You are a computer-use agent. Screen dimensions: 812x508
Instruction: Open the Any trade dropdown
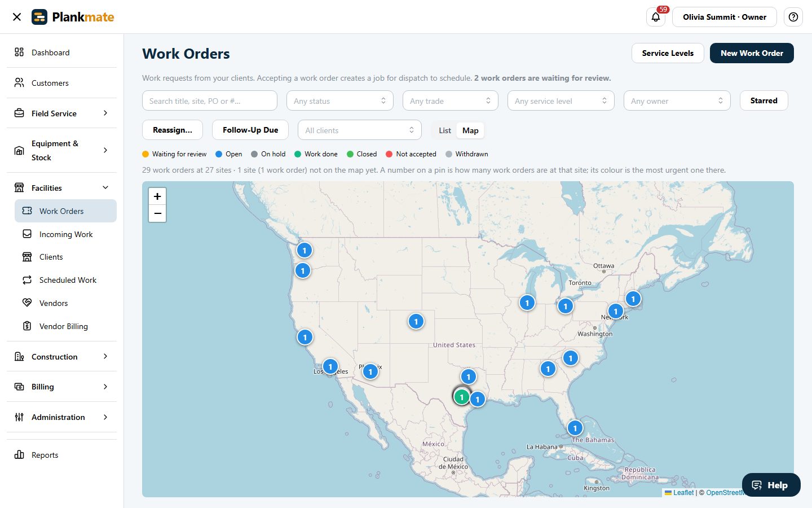pyautogui.click(x=451, y=100)
